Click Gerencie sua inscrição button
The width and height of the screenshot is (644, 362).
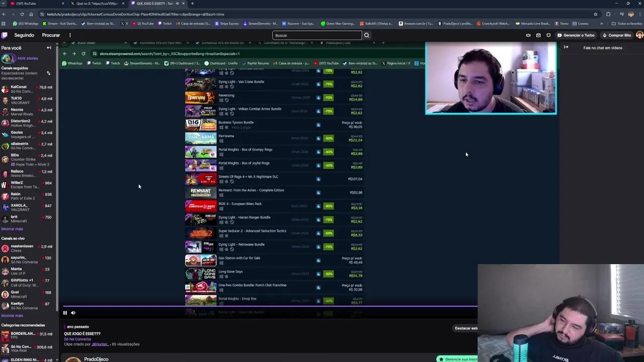pyautogui.click(x=457, y=359)
